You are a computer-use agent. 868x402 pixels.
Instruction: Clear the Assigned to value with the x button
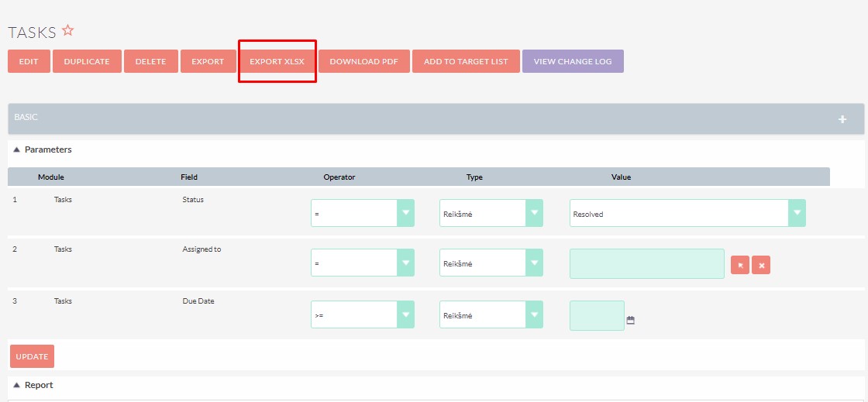tap(761, 265)
